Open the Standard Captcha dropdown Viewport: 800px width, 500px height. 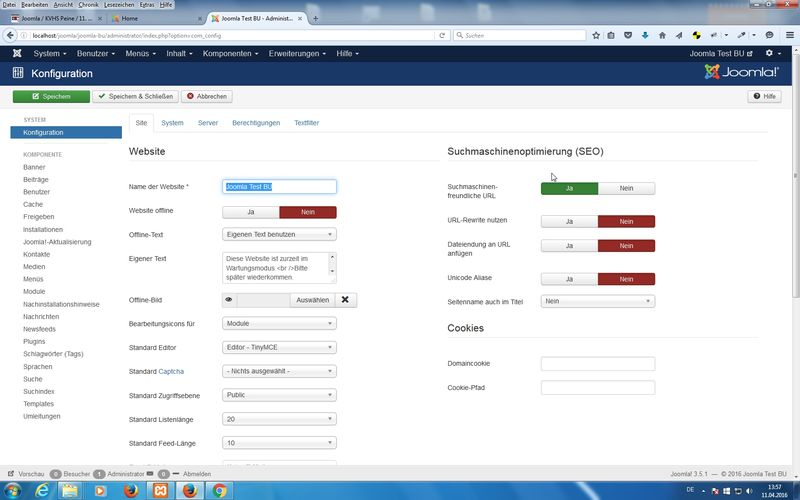pyautogui.click(x=279, y=371)
